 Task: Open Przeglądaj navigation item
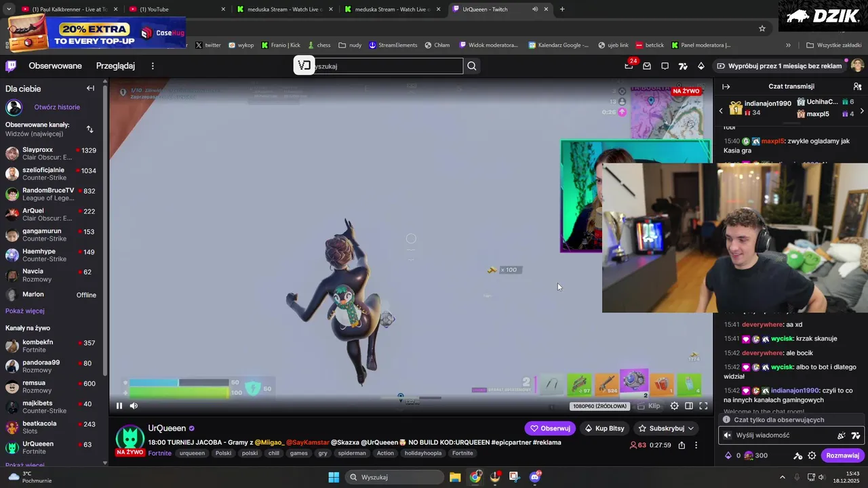point(115,66)
